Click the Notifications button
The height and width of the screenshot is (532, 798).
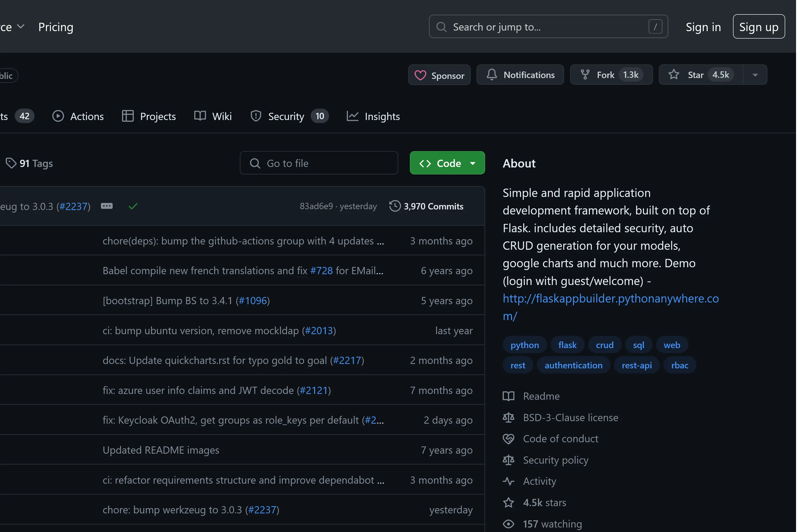520,75
